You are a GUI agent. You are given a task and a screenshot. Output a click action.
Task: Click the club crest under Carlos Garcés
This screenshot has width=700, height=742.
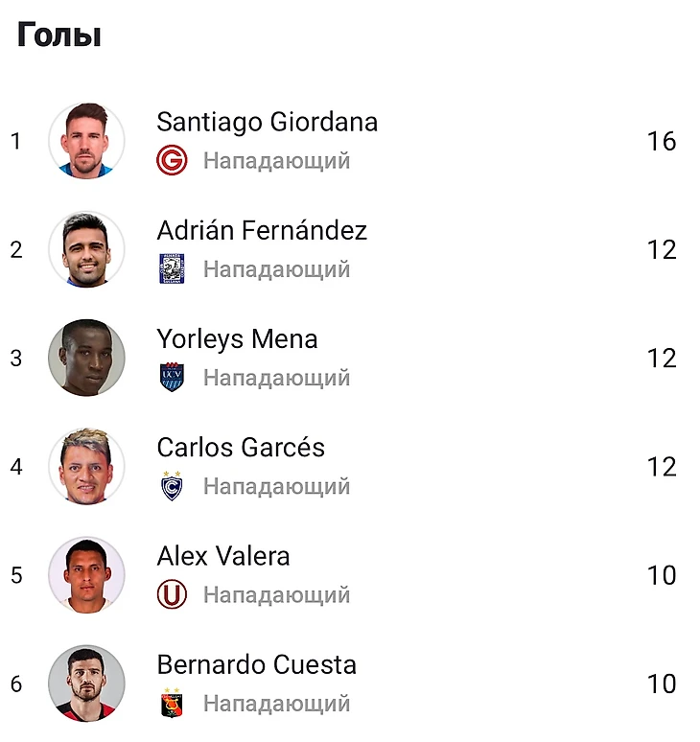(x=172, y=486)
